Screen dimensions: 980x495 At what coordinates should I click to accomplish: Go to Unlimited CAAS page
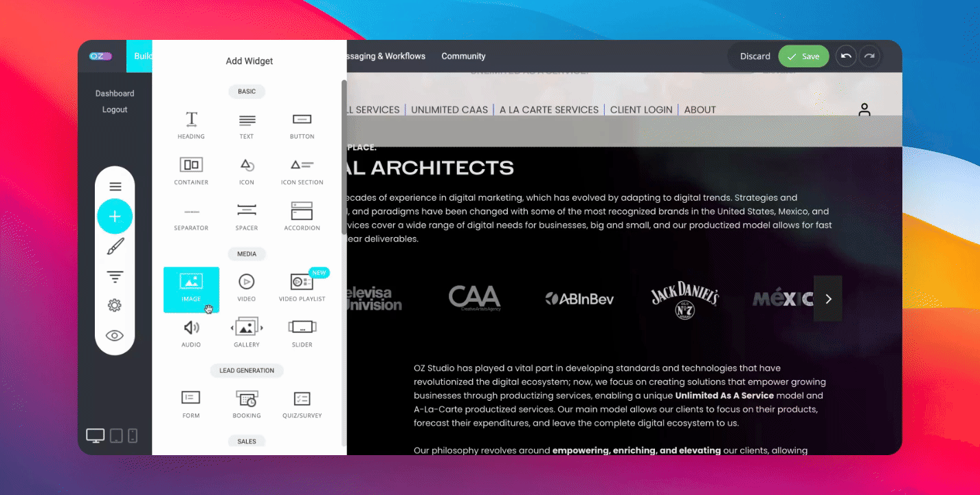tap(449, 109)
